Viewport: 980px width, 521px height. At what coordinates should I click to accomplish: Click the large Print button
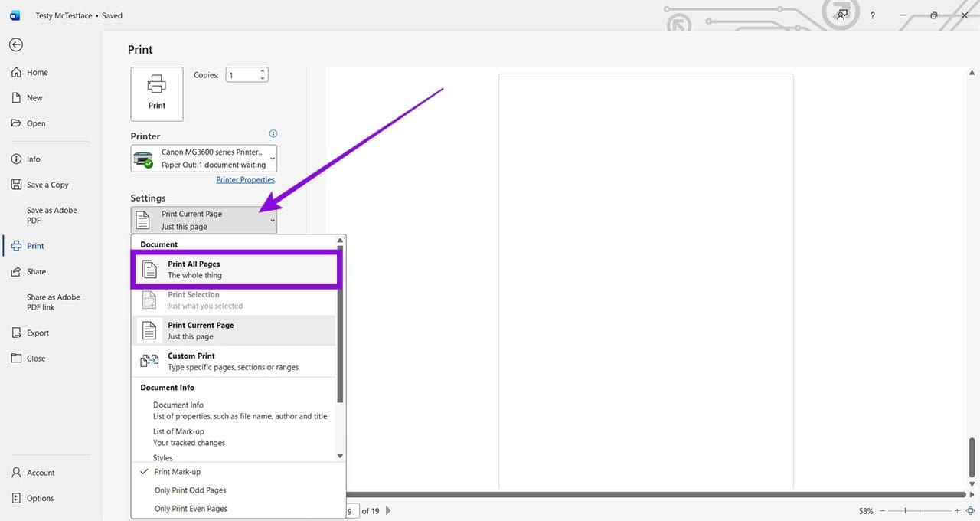point(157,93)
